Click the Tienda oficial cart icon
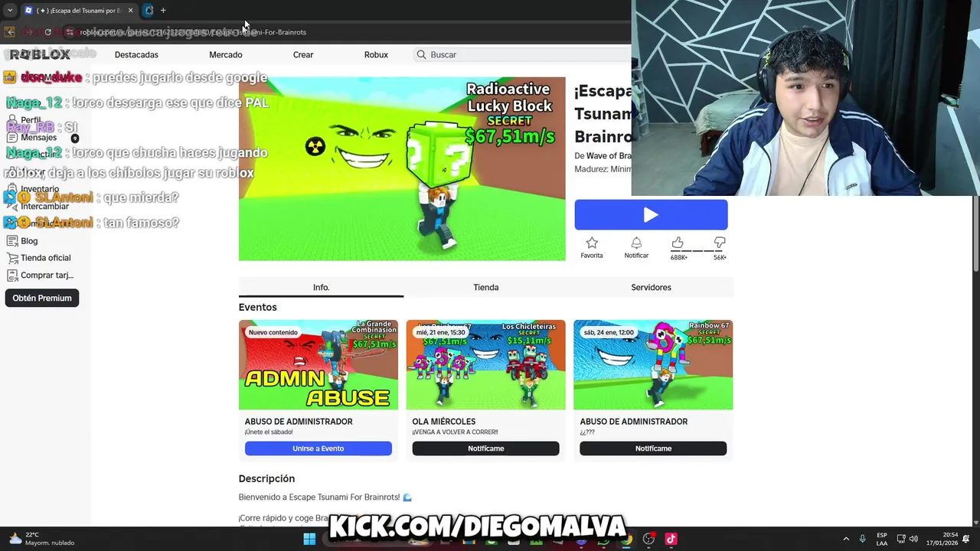The height and width of the screenshot is (551, 980). click(11, 258)
